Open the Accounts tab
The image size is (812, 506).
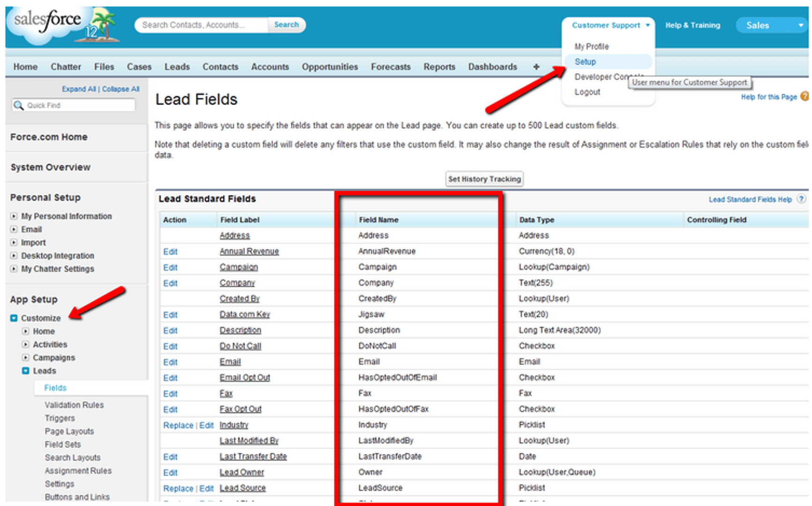click(270, 67)
